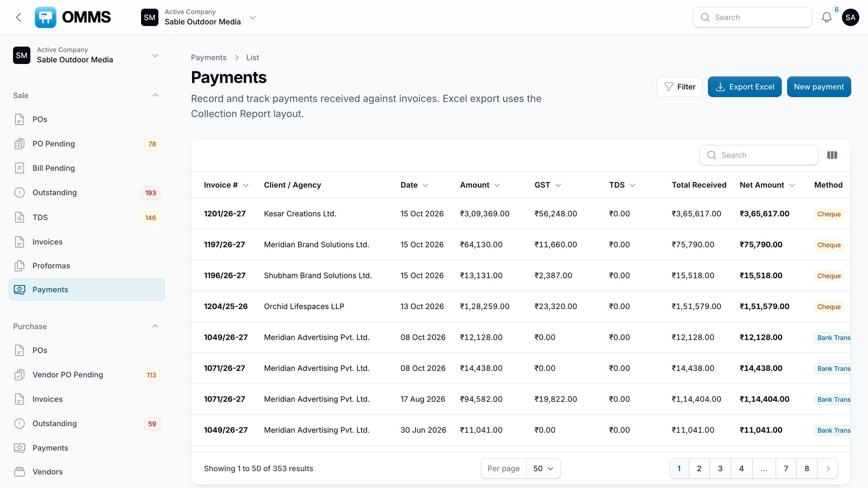Sort by Date column
This screenshot has height=488, width=868.
414,185
